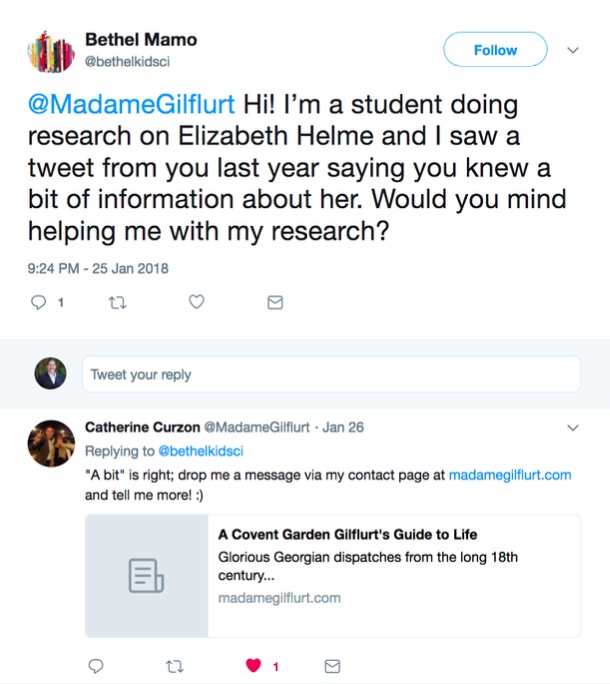Image resolution: width=610 pixels, height=684 pixels.
Task: Open Bethel Mamo's profile picture
Action: (x=52, y=51)
